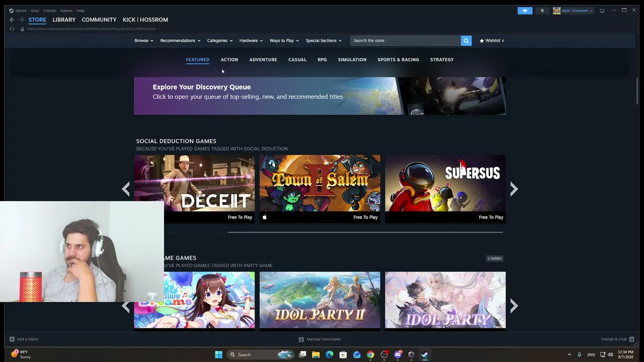Expand the Recommendations dropdown
Image resolution: width=644 pixels, height=362 pixels.
click(x=180, y=41)
